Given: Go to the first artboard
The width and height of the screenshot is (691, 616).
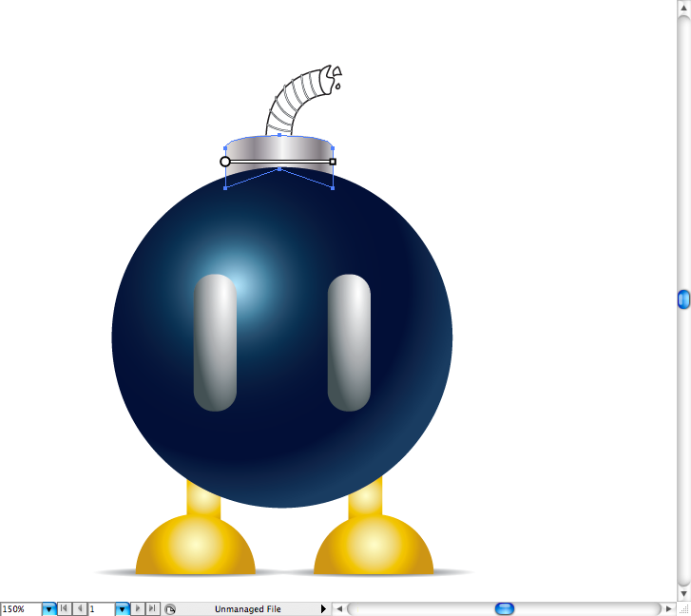Looking at the screenshot, I should pyautogui.click(x=64, y=608).
